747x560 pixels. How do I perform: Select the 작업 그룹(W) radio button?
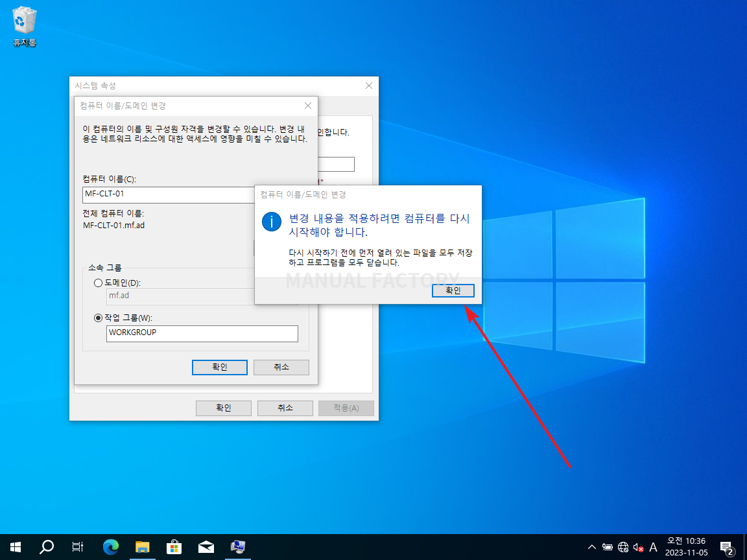tap(98, 318)
